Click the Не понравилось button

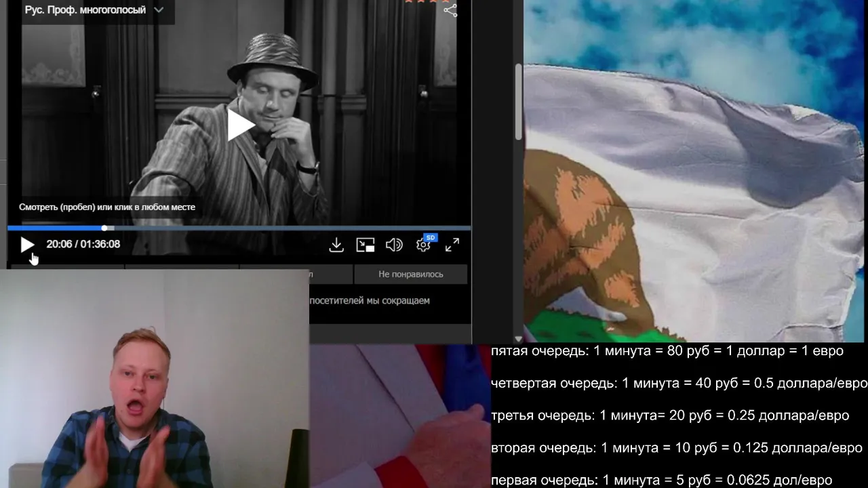pyautogui.click(x=411, y=274)
